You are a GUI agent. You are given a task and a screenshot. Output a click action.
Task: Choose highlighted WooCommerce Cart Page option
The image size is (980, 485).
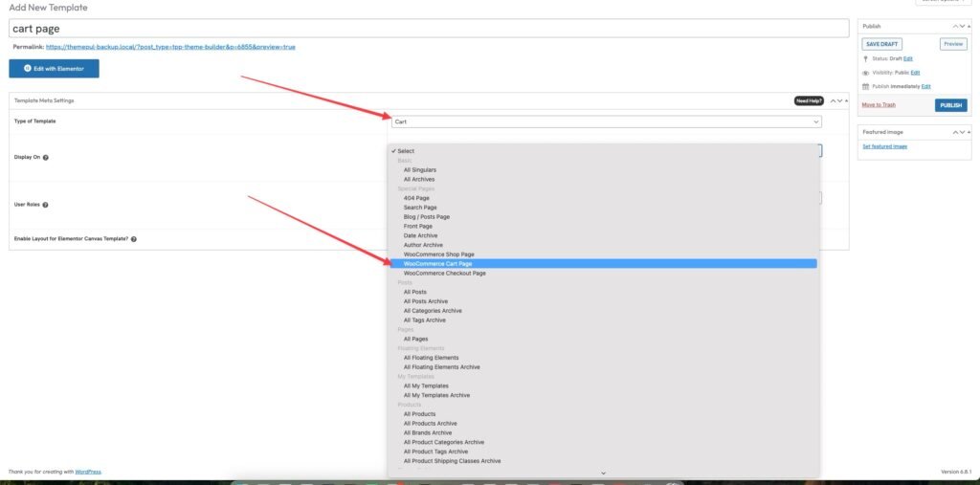604,264
